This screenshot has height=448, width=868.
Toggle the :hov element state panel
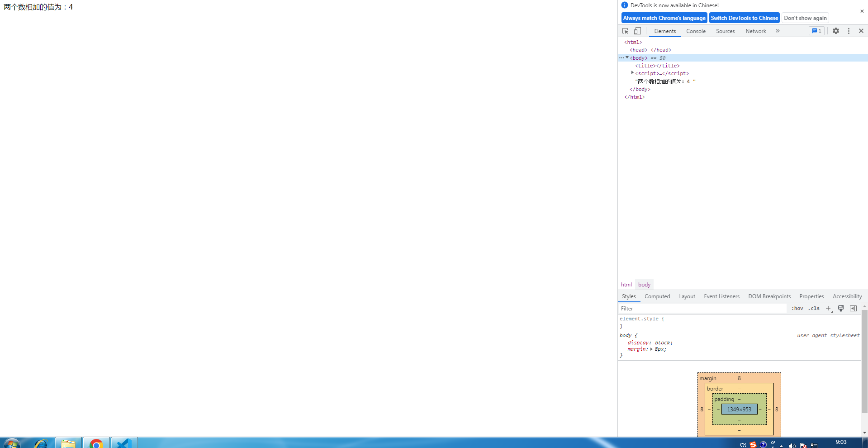point(797,309)
